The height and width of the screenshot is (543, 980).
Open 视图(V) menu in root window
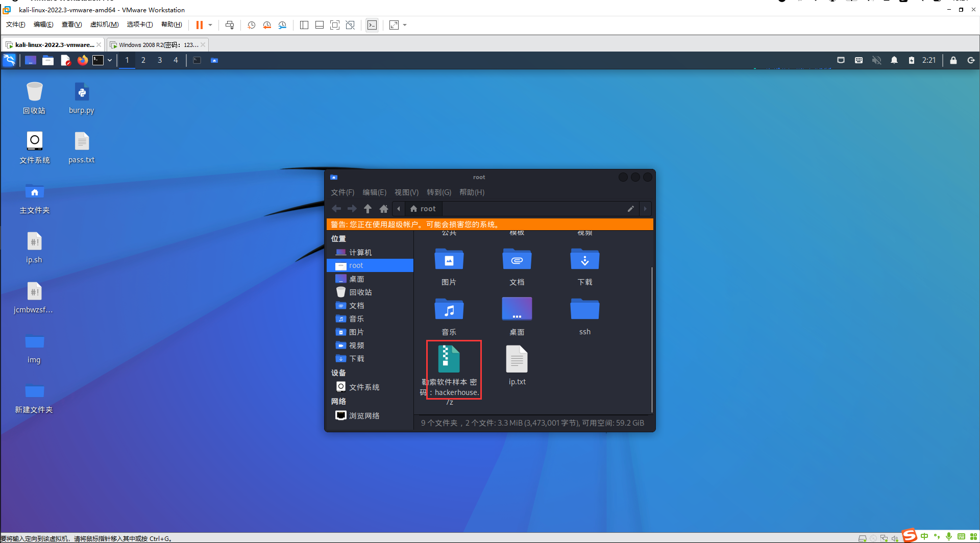click(406, 192)
